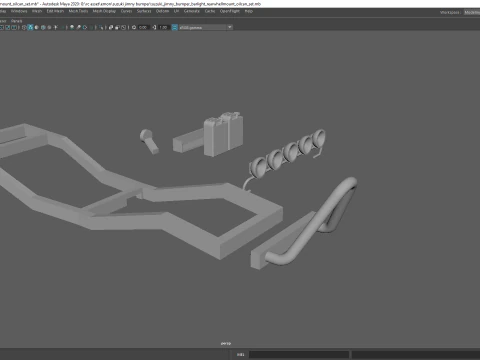Click the MEL command line input field
This screenshot has height=360, width=480.
coord(299,354)
